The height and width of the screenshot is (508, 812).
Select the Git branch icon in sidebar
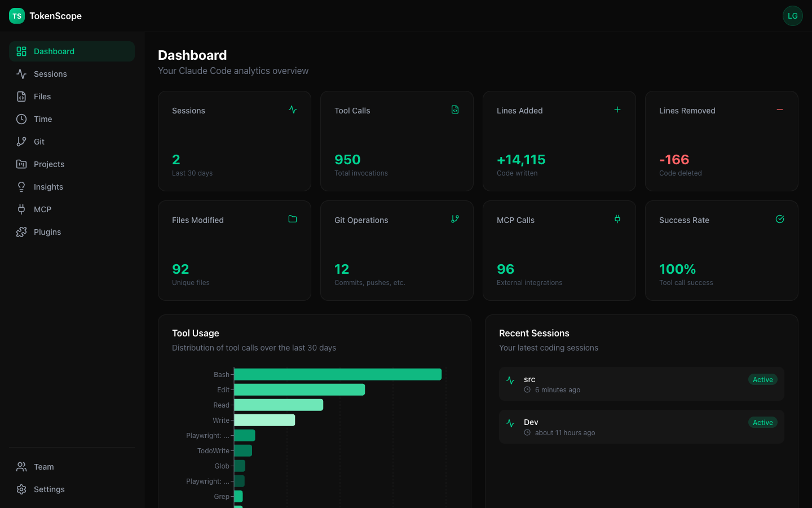point(21,141)
